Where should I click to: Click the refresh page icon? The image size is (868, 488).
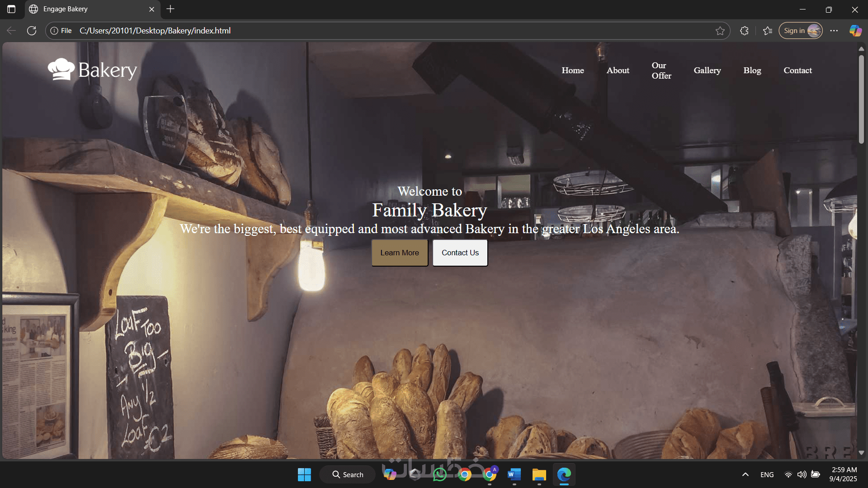[32, 31]
